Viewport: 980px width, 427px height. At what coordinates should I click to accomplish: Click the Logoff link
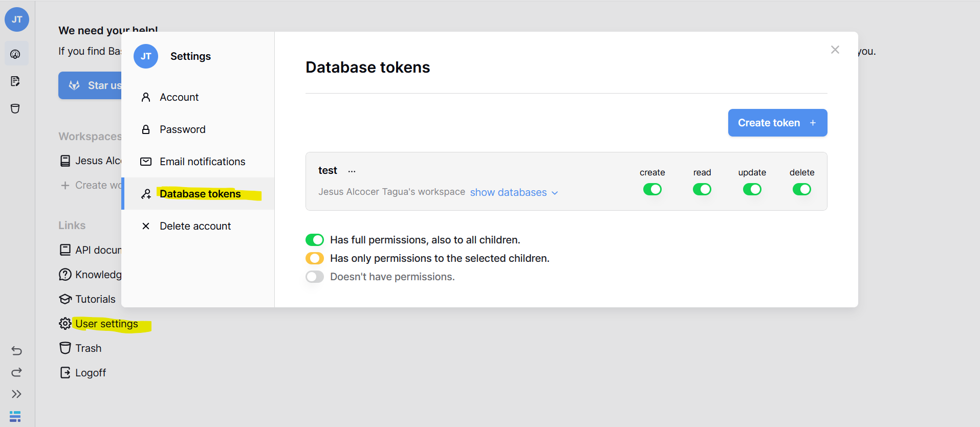point(90,373)
